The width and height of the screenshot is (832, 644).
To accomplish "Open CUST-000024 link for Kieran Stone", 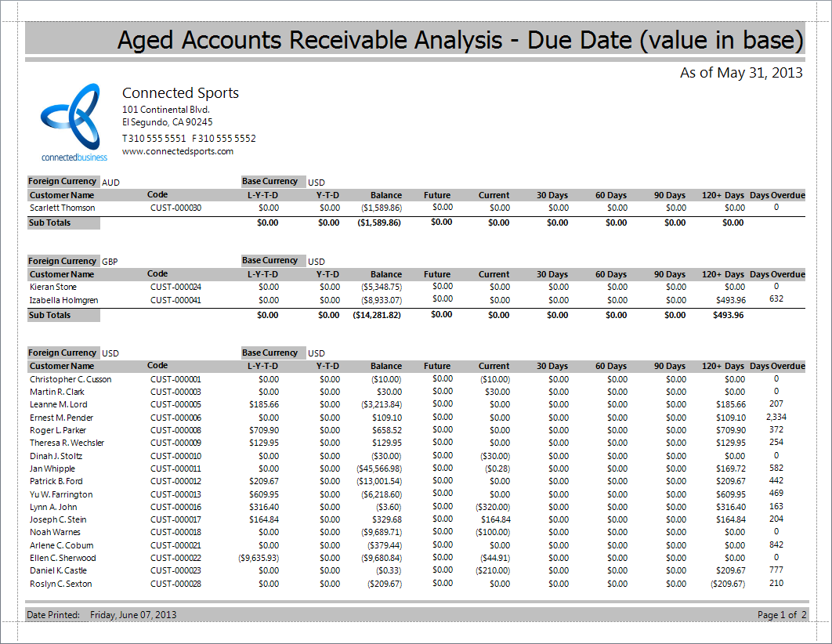I will [x=165, y=287].
